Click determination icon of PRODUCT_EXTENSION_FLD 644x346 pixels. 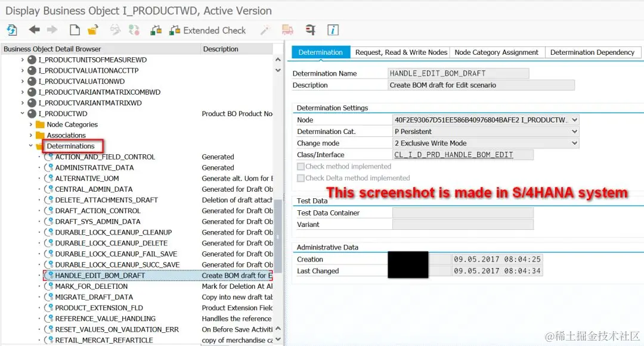[x=49, y=308]
